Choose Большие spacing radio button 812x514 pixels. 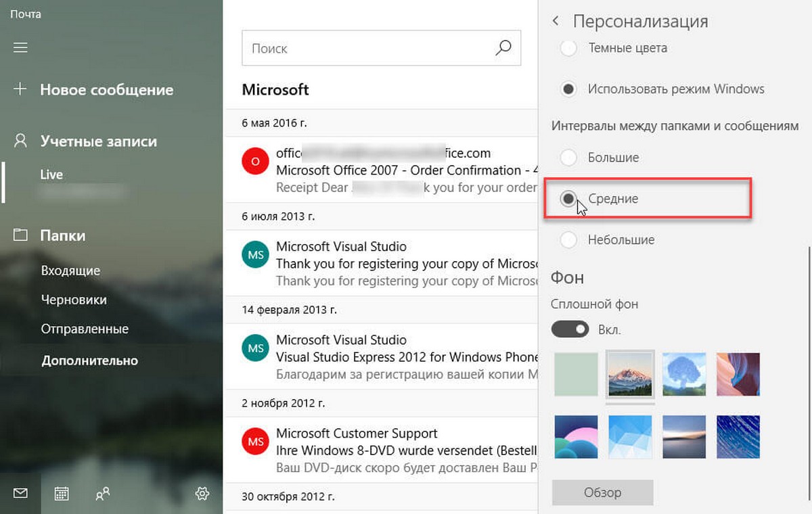coord(569,158)
